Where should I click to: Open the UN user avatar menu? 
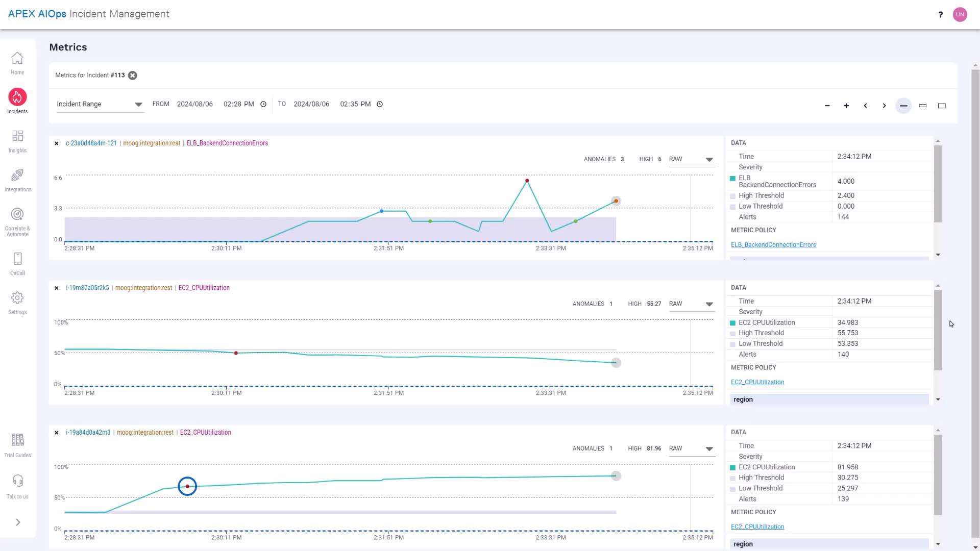click(x=960, y=14)
